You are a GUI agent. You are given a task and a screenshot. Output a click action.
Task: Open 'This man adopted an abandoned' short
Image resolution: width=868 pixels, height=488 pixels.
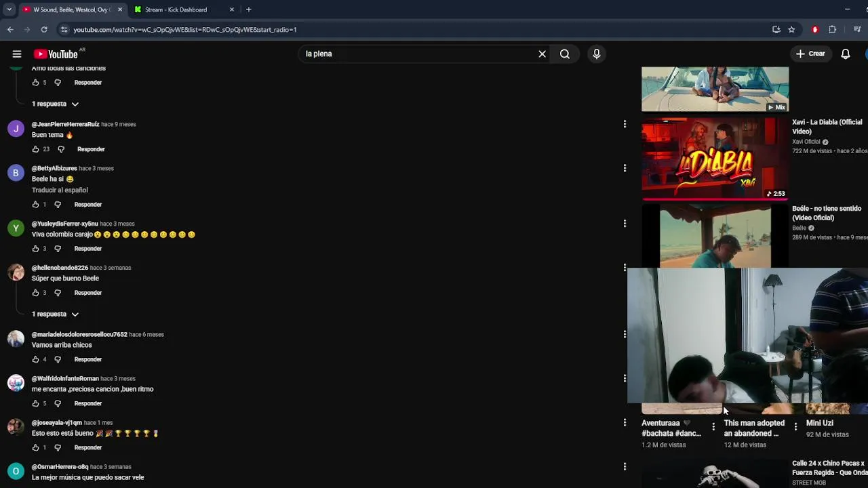click(754, 428)
